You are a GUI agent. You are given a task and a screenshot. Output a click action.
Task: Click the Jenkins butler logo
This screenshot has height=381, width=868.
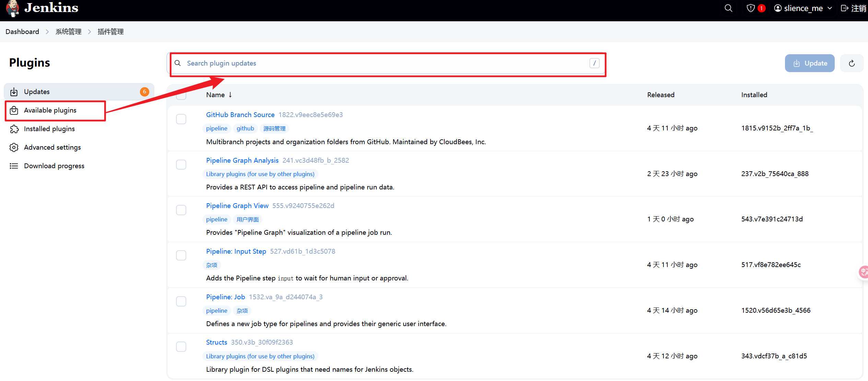[12, 8]
